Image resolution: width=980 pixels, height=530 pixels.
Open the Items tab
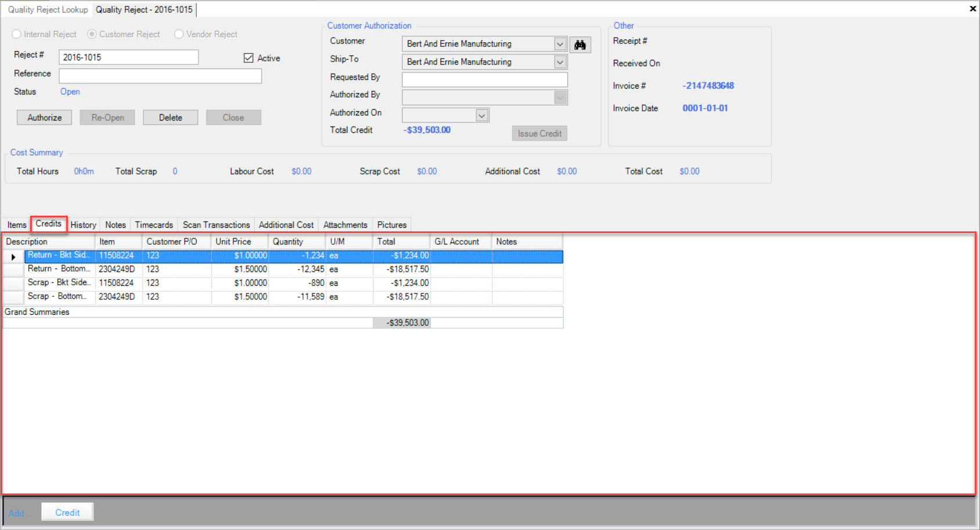point(17,225)
